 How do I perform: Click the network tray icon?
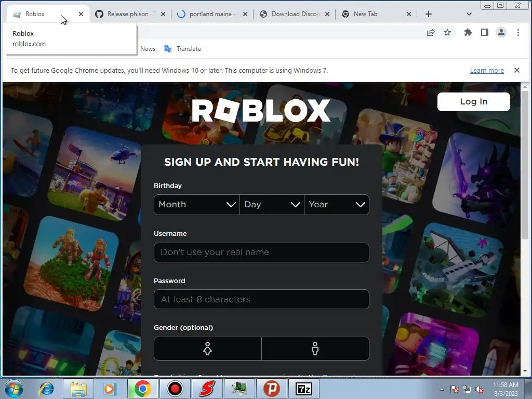pyautogui.click(x=467, y=389)
